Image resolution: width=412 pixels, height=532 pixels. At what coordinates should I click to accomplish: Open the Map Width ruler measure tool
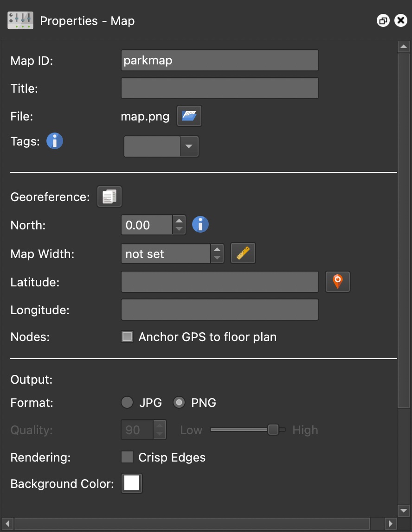[x=243, y=253]
